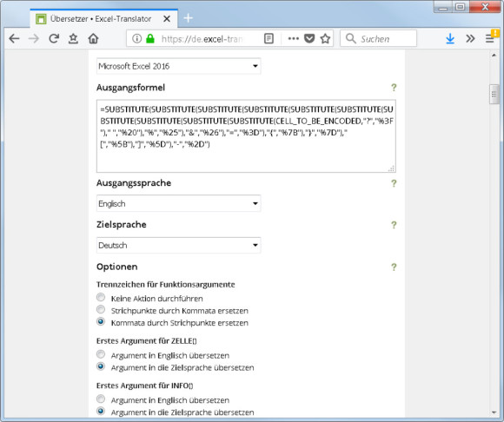Click the help question mark beside Ausgangsformel
Image resolution: width=504 pixels, height=422 pixels.
pos(394,88)
